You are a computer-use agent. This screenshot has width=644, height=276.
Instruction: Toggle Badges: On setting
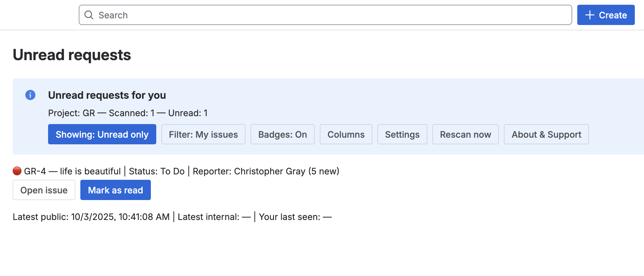(282, 135)
